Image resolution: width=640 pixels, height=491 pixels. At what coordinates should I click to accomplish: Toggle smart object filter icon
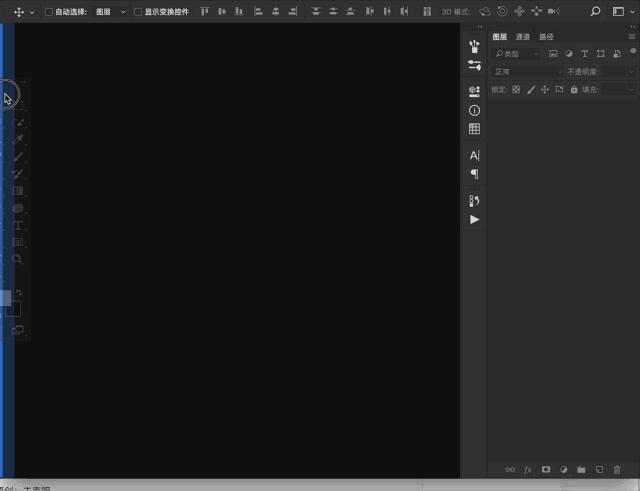(617, 53)
